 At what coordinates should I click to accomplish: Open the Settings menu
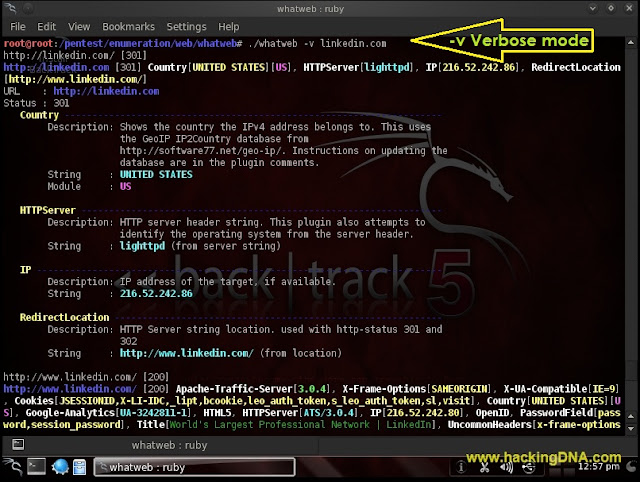(186, 27)
